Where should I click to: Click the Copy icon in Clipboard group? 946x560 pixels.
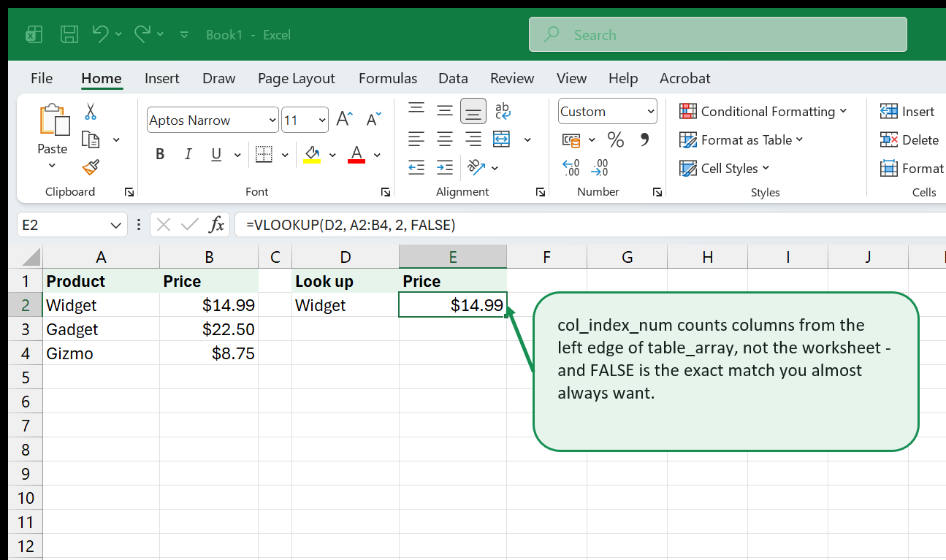pos(91,139)
